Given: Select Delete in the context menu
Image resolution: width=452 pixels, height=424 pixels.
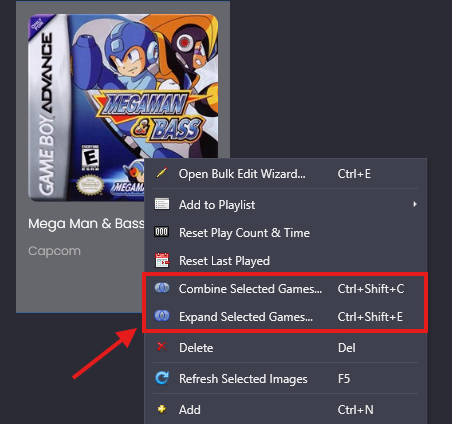Looking at the screenshot, I should [x=285, y=348].
